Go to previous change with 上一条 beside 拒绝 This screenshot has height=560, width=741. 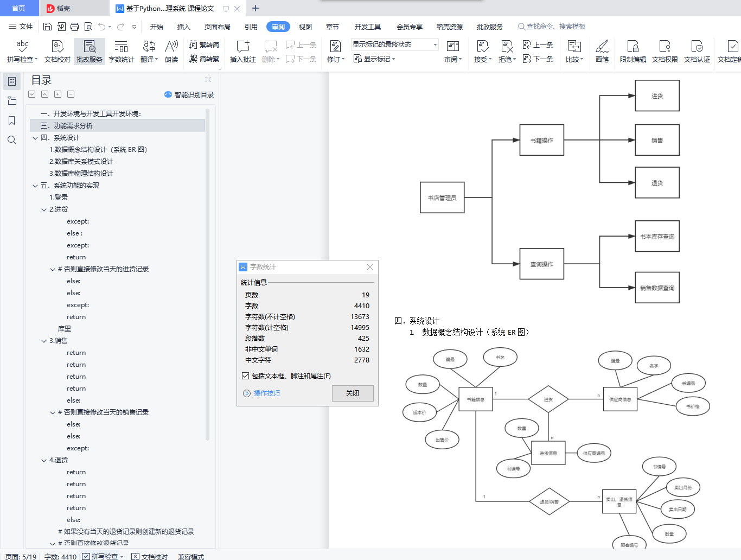(x=538, y=45)
